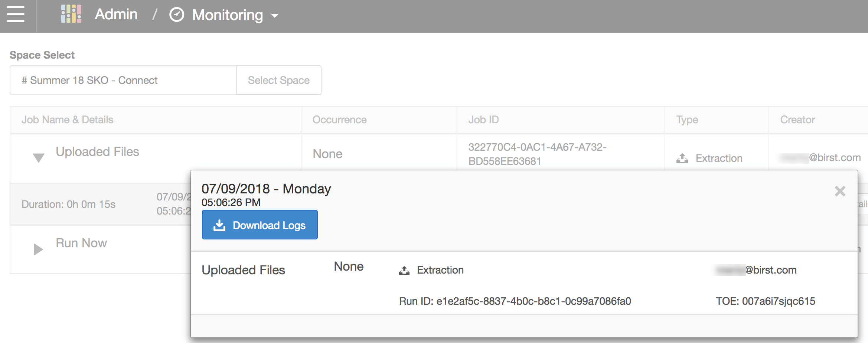
Task: Click the colorful Admin module logo
Action: pos(71,14)
